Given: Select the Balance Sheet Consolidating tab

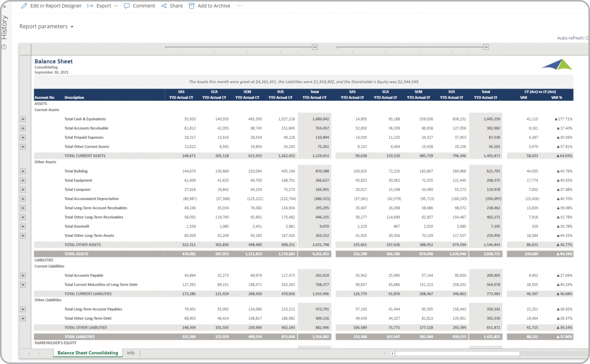Looking at the screenshot, I should (88, 353).
